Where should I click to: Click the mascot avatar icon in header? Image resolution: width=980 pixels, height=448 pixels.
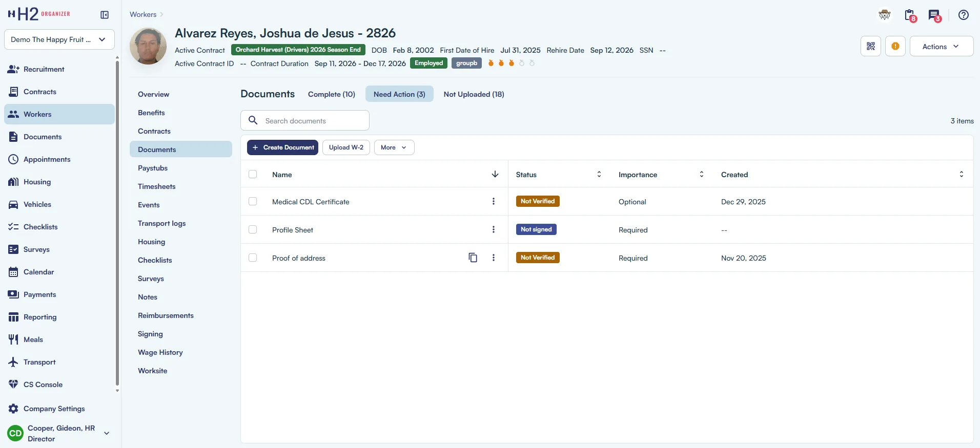pos(885,15)
